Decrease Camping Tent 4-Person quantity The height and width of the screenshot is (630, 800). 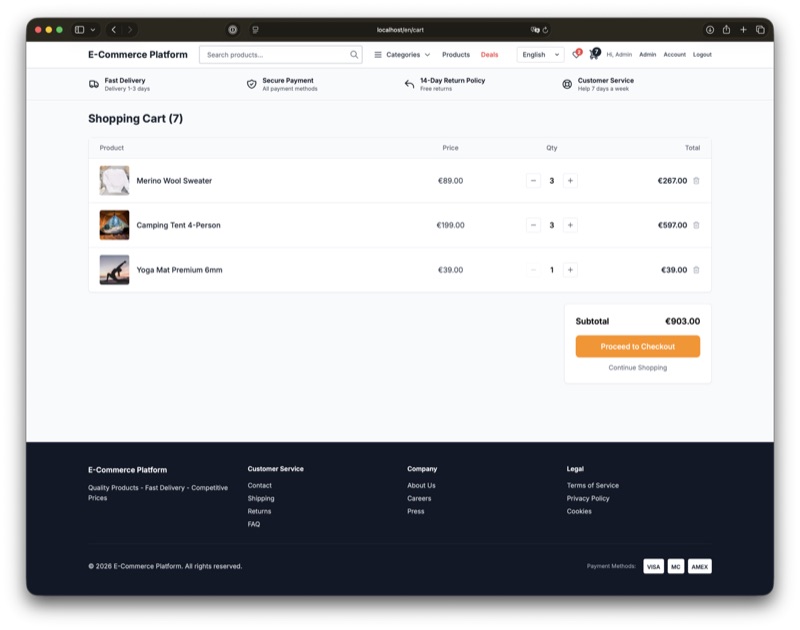coord(533,225)
